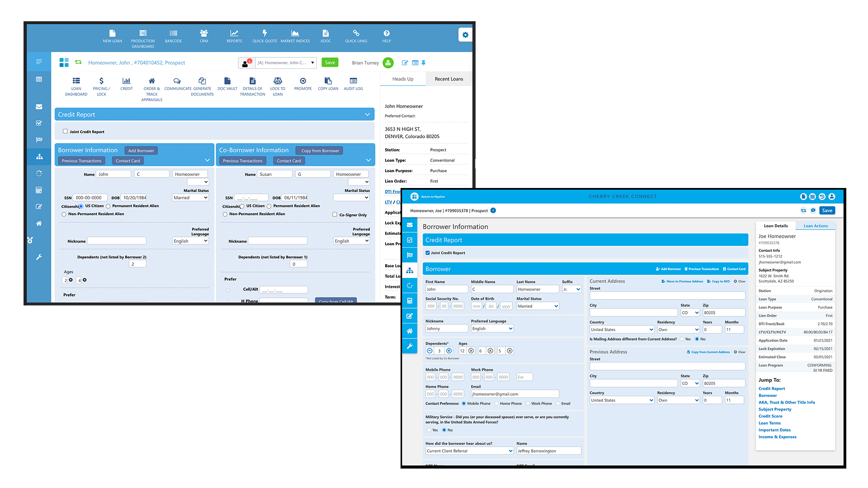Viewport: 868px width, 488px height.
Task: Open the CREDIT bar chart icon
Action: (127, 84)
